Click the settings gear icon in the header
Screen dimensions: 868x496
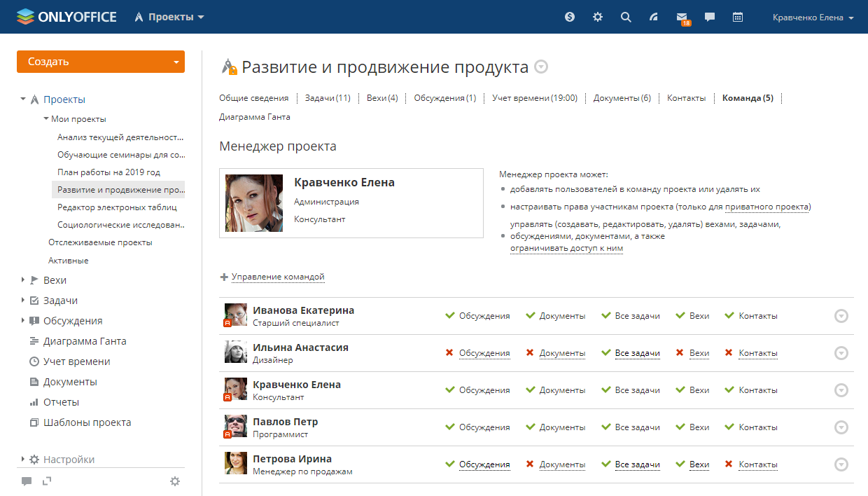(x=598, y=18)
